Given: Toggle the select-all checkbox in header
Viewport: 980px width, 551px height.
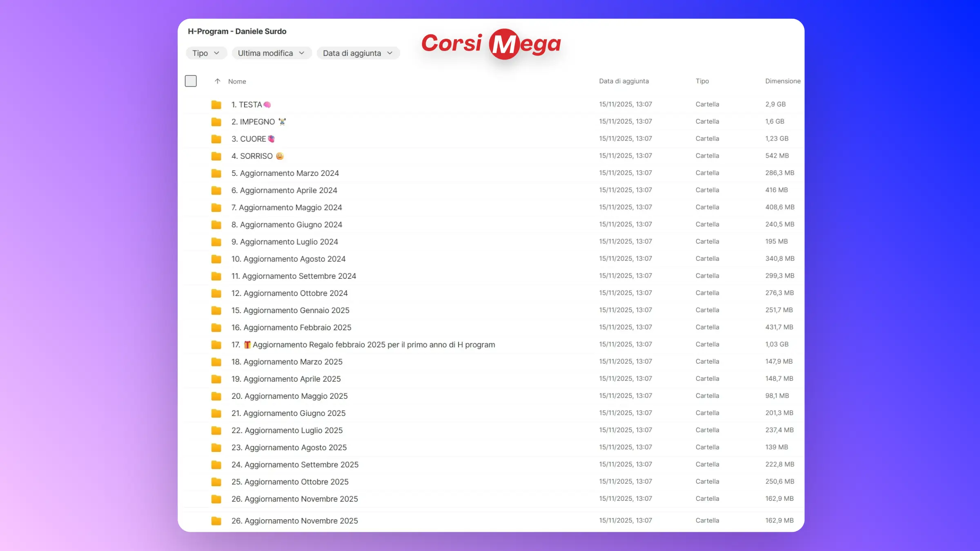Looking at the screenshot, I should [191, 81].
